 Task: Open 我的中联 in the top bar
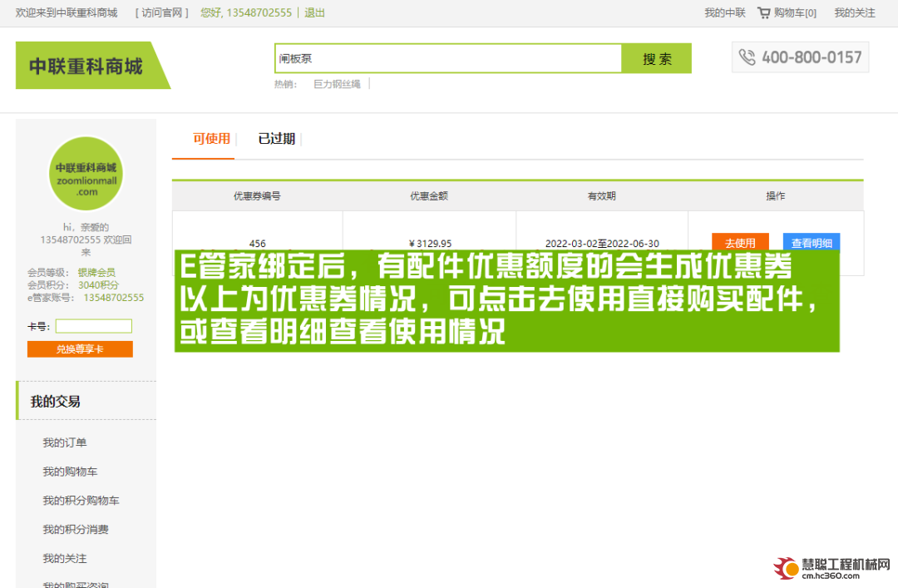click(x=725, y=12)
